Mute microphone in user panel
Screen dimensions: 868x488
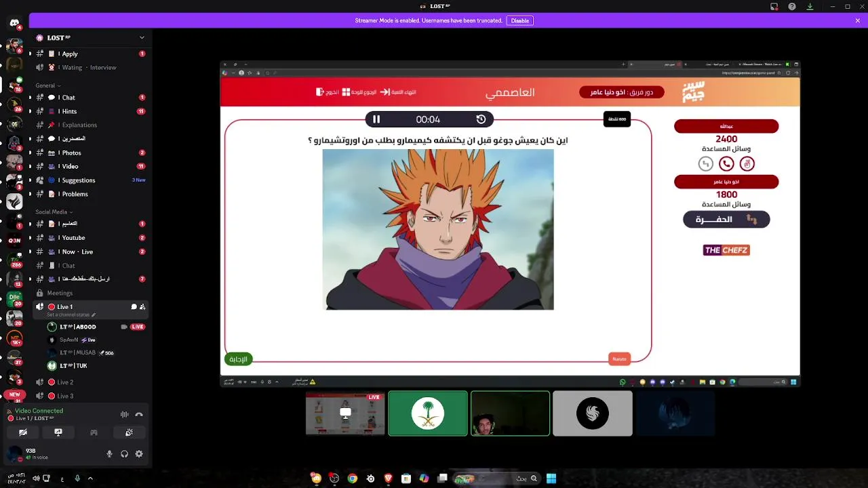[x=109, y=454]
